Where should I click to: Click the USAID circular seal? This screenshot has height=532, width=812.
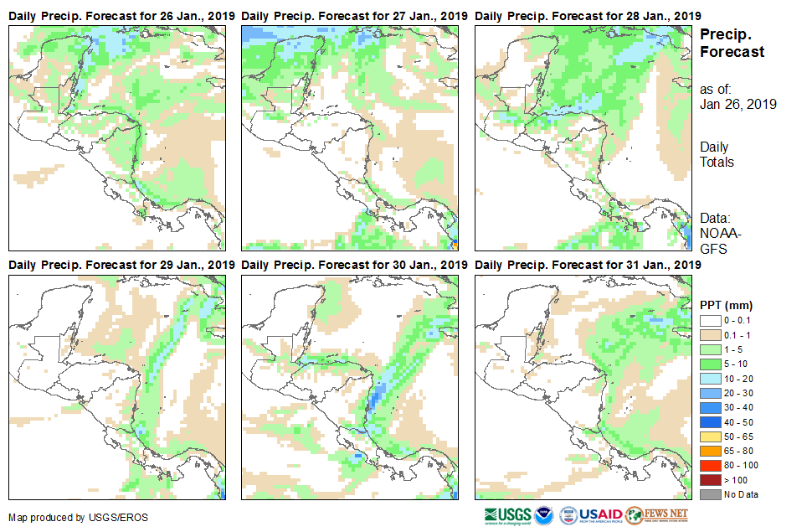coord(568,514)
